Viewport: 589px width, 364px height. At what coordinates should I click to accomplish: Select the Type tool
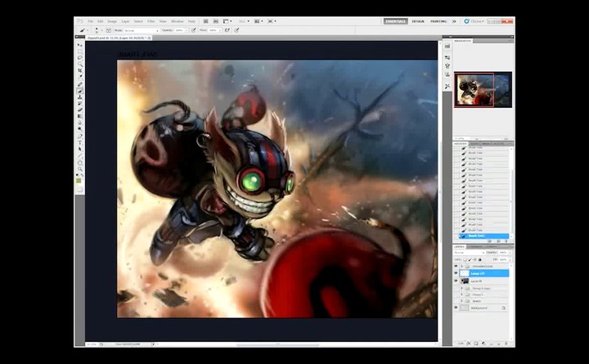pos(79,143)
